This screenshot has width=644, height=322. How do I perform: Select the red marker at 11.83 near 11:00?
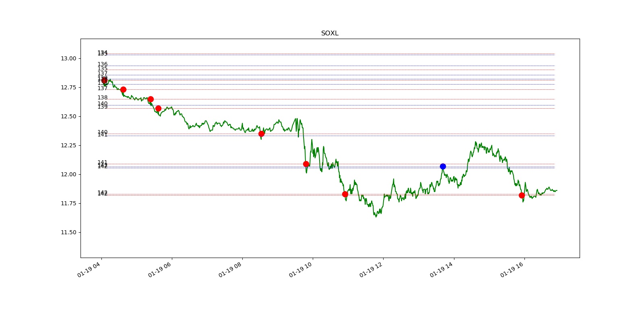345,194
